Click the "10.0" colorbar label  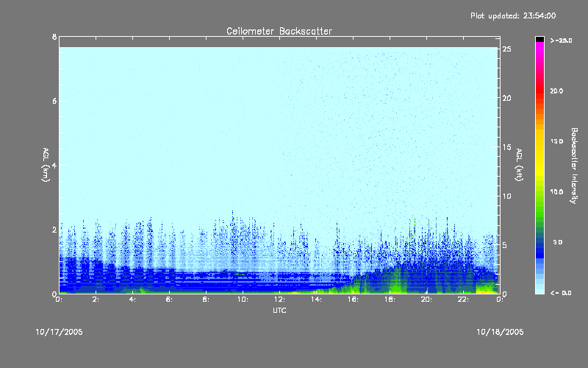[x=556, y=191]
